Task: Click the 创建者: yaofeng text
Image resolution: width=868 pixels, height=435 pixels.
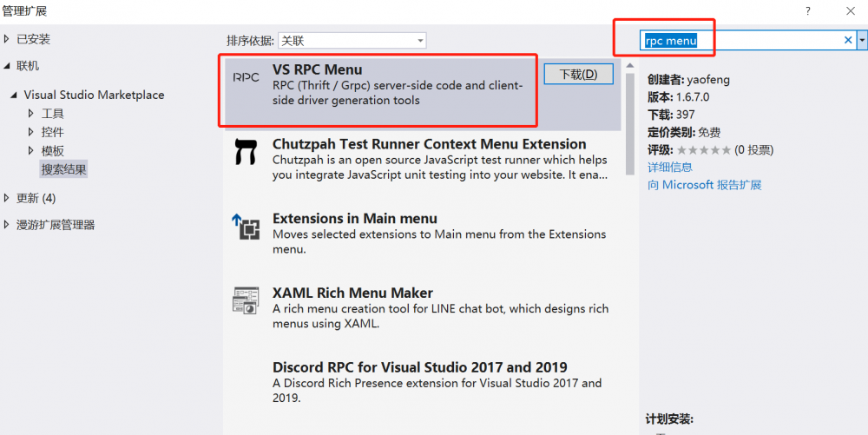Action: coord(688,80)
